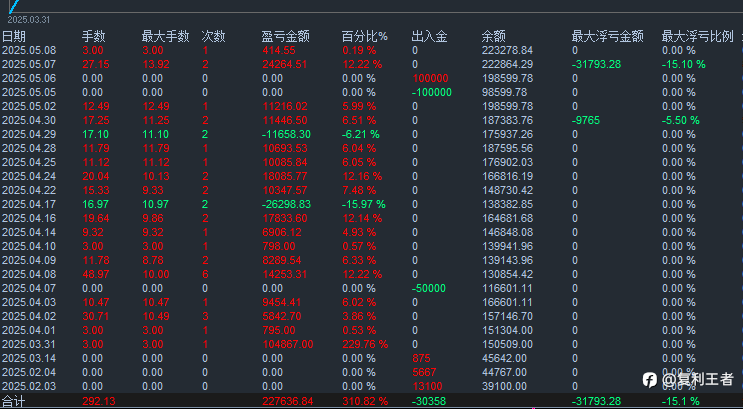The width and height of the screenshot is (743, 409).
Task: Click the 次数 column header
Action: click(213, 36)
